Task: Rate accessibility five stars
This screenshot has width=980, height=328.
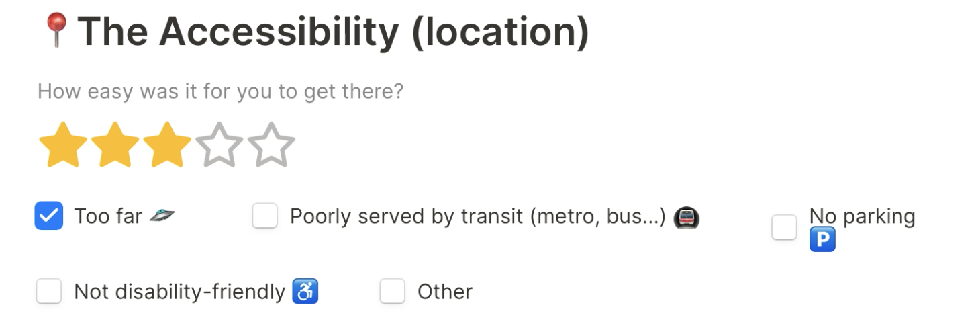Action: tap(271, 145)
